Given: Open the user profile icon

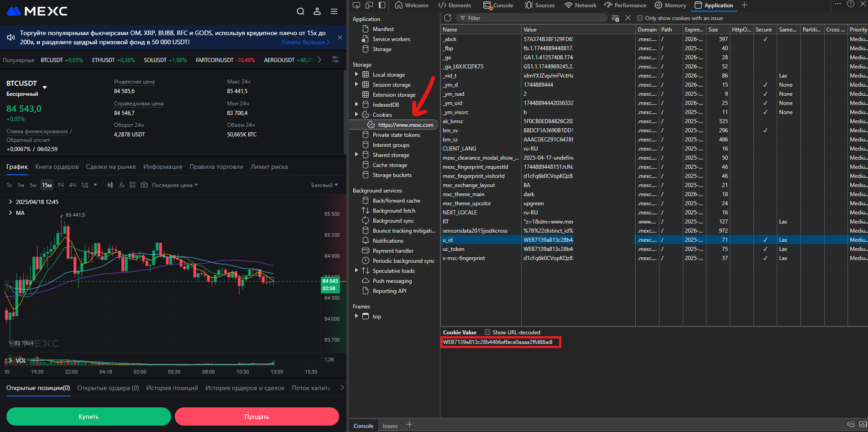Looking at the screenshot, I should (x=317, y=11).
